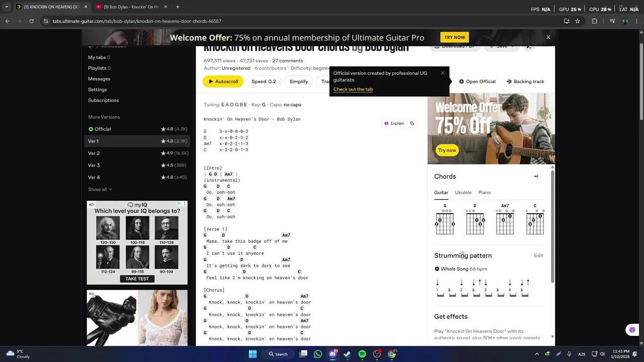This screenshot has width=644, height=362.
Task: Click the Unregistered author link
Action: click(236, 68)
